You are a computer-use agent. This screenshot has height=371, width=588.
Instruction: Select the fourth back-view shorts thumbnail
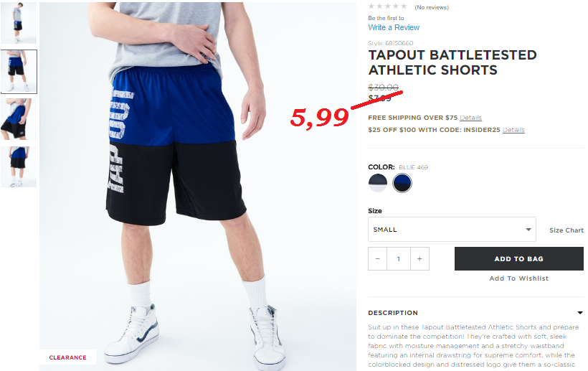pos(19,166)
